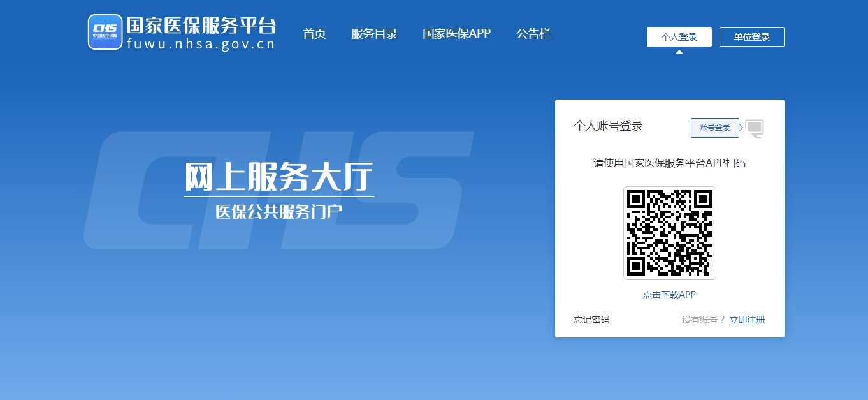Switch to 单位登录 mode
The height and width of the screenshot is (400, 868).
point(752,37)
